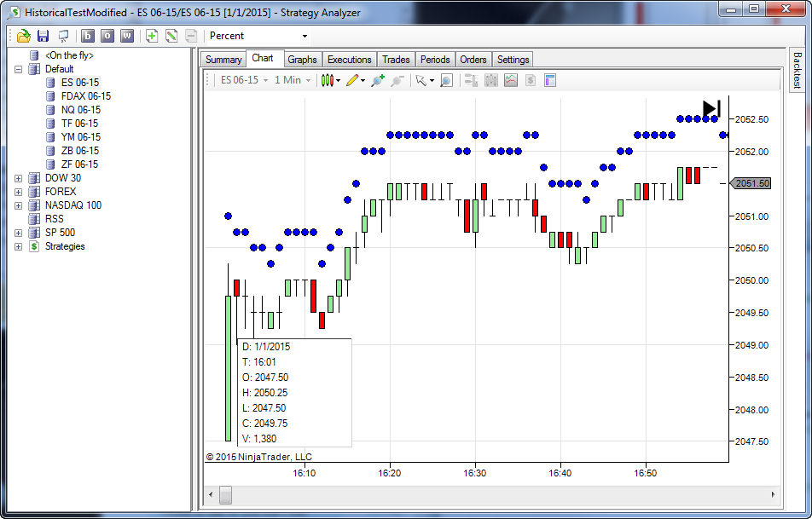Screen dimensions: 812x519
Task: Click the green plus add page icon
Action: point(152,36)
